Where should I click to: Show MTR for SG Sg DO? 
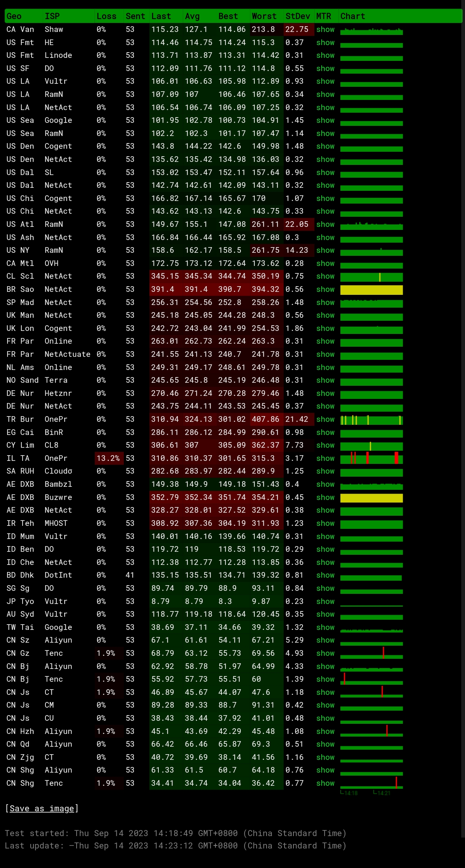325,588
